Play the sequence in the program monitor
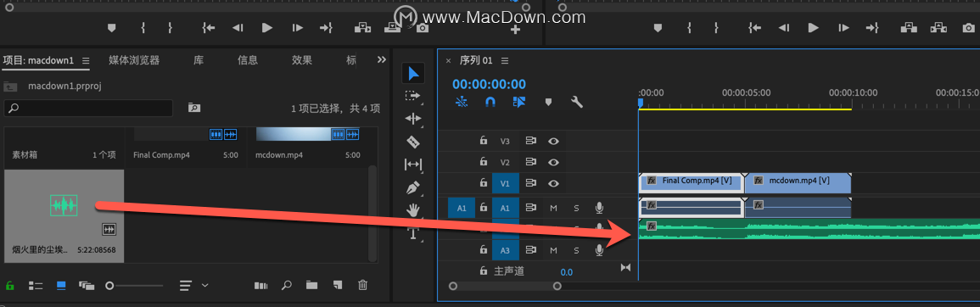Screen dimensions: 980x307 813,27
